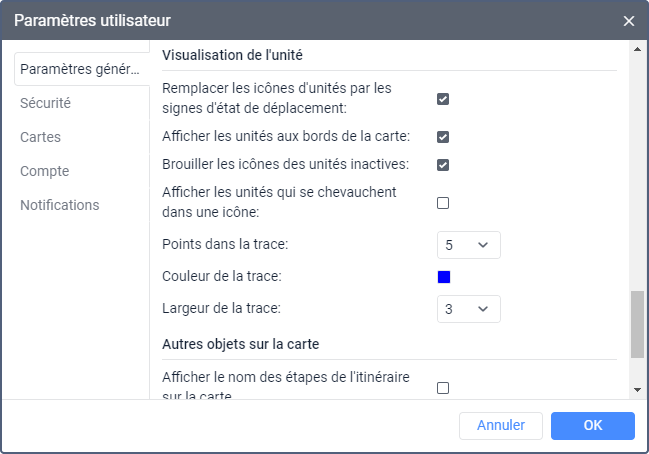Switch to the Sécurité tab
Viewport: 649px width, 454px height.
click(x=45, y=103)
